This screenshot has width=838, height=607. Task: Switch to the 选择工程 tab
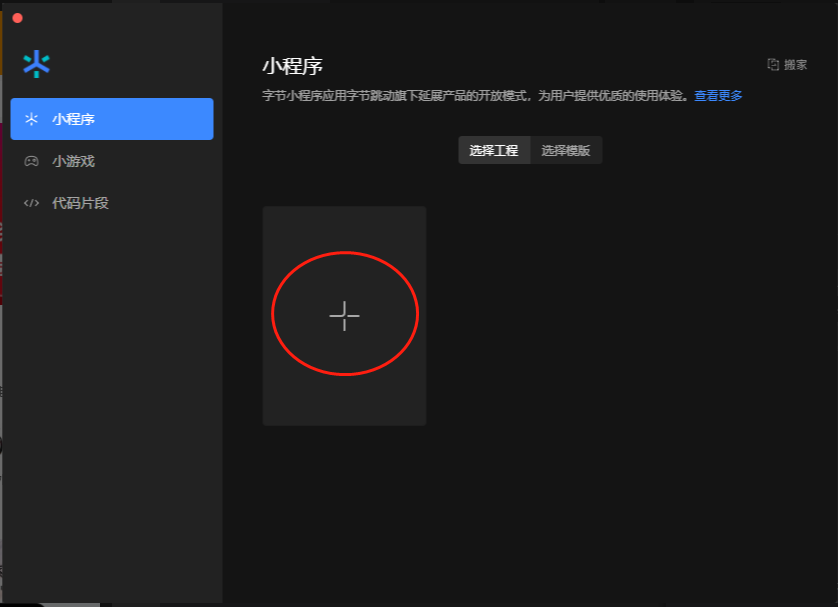pyautogui.click(x=494, y=151)
